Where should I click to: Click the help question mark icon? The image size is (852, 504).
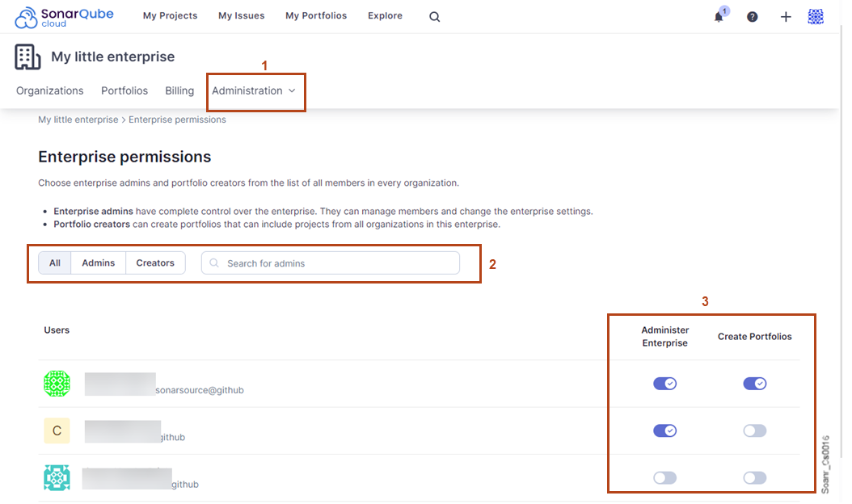pos(752,17)
